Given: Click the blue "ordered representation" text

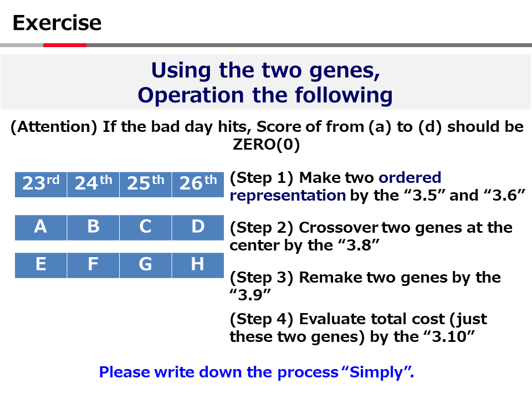Looking at the screenshot, I should pyautogui.click(x=288, y=195).
